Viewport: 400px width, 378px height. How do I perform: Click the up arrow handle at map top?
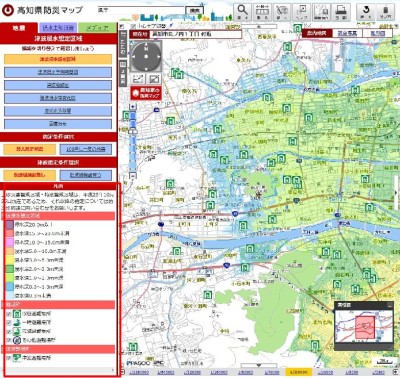point(259,26)
